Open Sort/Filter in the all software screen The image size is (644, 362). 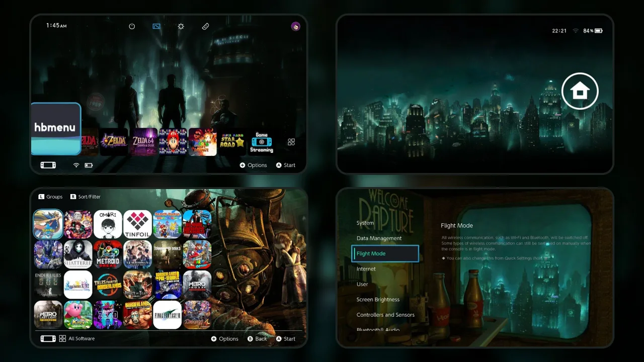tap(86, 197)
